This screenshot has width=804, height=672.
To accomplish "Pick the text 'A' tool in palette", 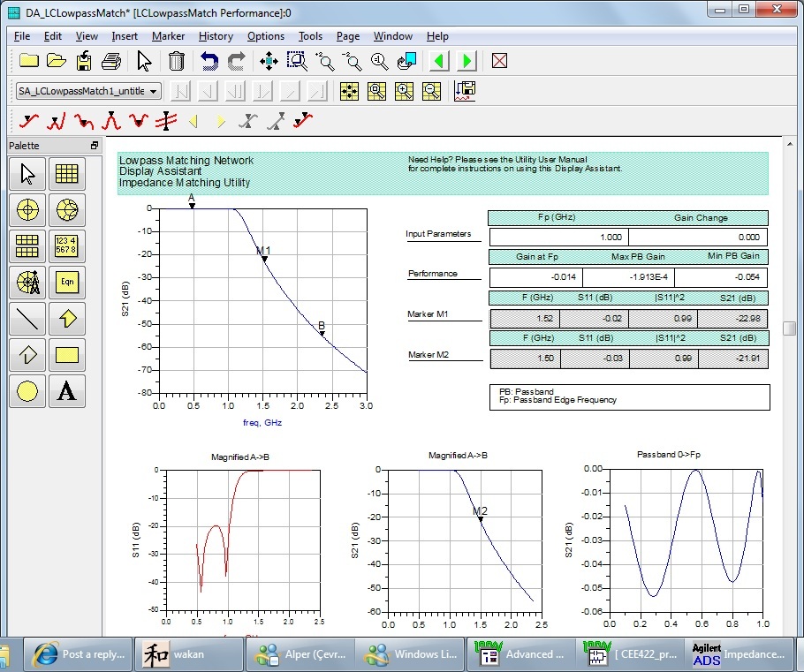I will 67,391.
